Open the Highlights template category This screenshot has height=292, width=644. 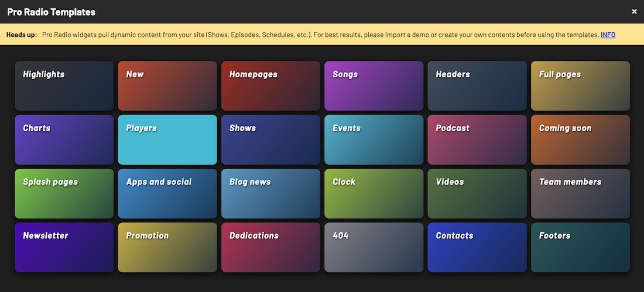tap(64, 86)
